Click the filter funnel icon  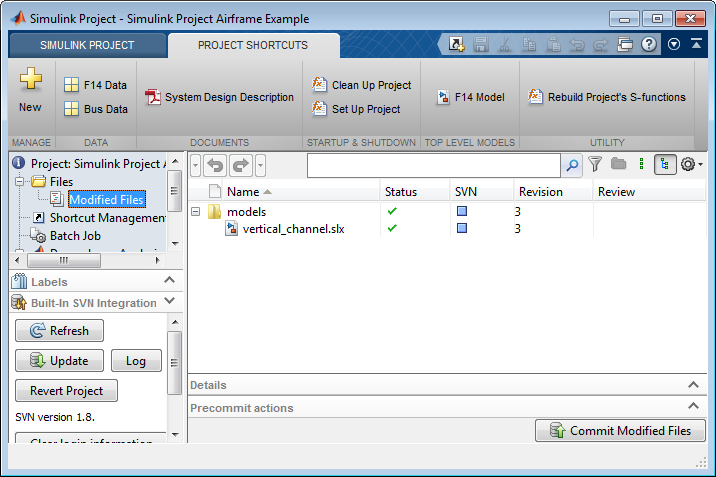tap(595, 164)
